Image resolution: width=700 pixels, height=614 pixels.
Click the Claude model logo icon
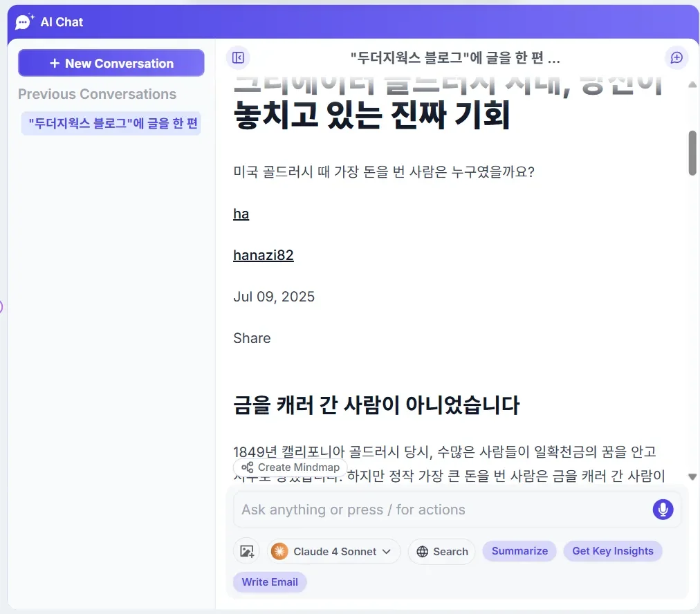tap(279, 552)
